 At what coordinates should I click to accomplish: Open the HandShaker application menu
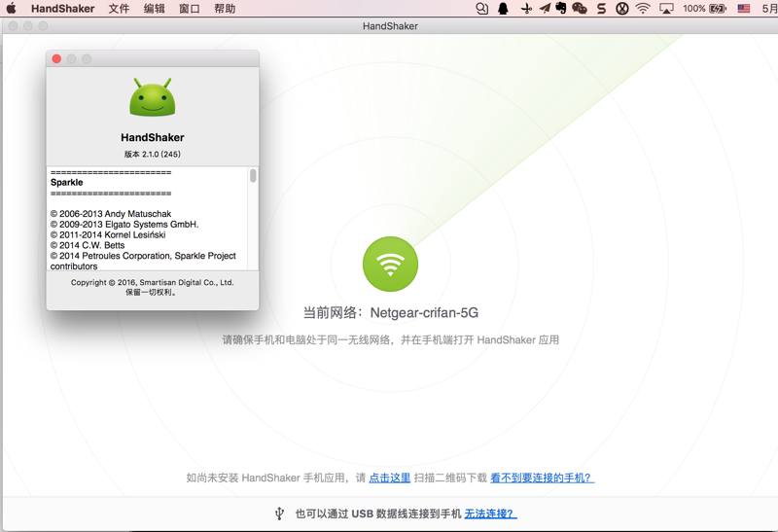[62, 9]
